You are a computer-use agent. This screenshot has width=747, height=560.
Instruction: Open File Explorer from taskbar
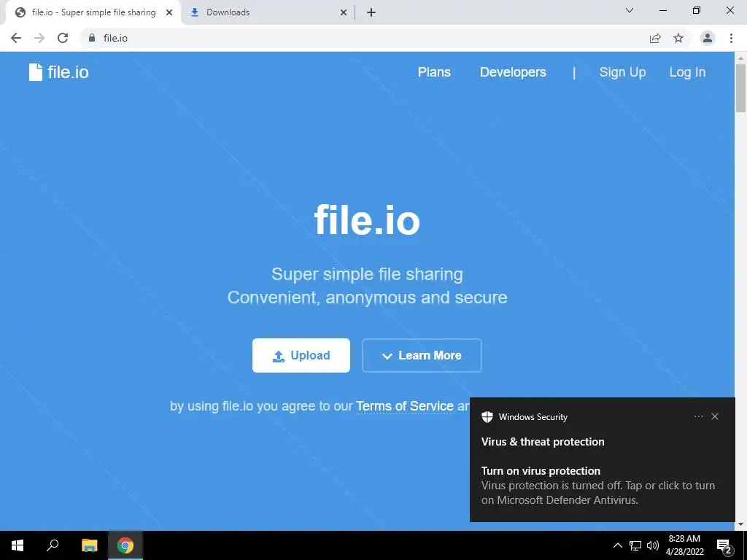click(x=89, y=545)
